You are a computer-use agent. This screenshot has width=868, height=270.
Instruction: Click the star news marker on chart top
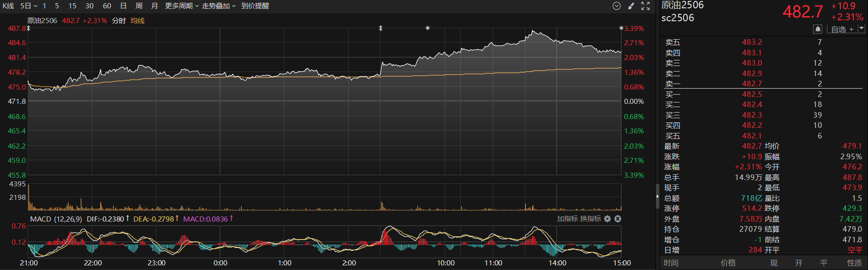(428, 28)
